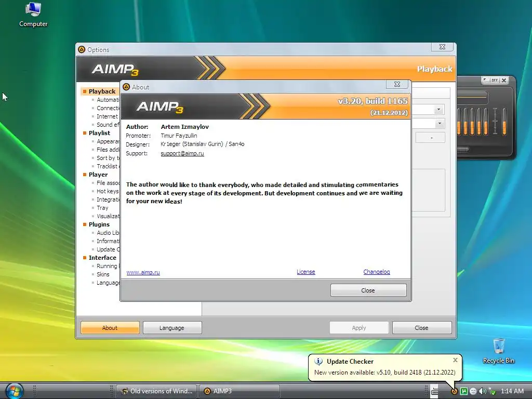Click the 1:14 AM taskbar clock
The height and width of the screenshot is (399, 532).
pos(512,391)
